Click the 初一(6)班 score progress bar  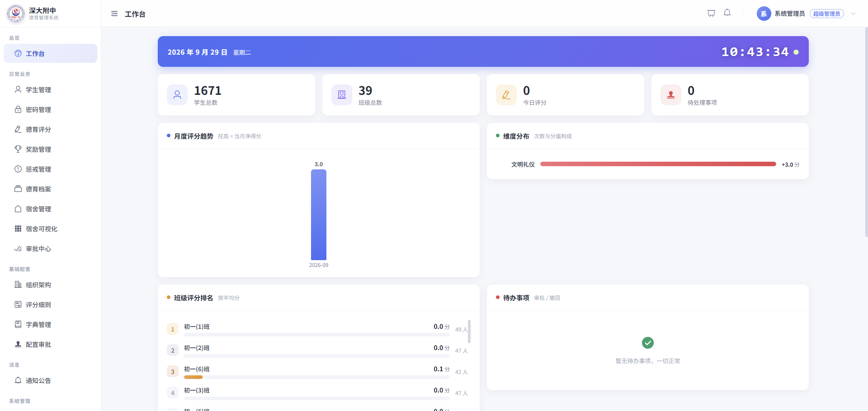[317, 377]
